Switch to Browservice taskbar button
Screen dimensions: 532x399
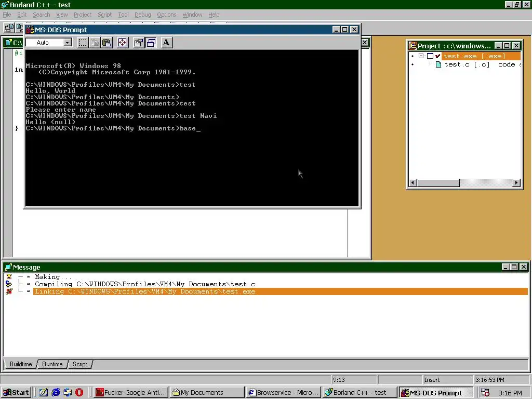(x=283, y=393)
